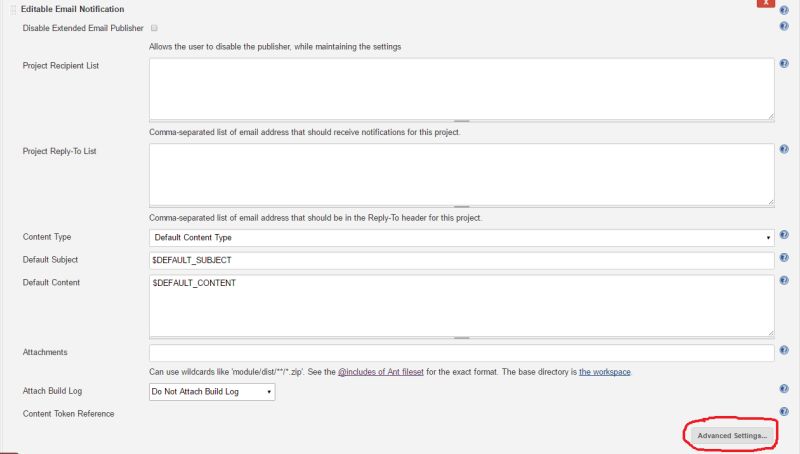Click into the Project Recipient List textbox
This screenshot has width=800, height=454.
461,87
